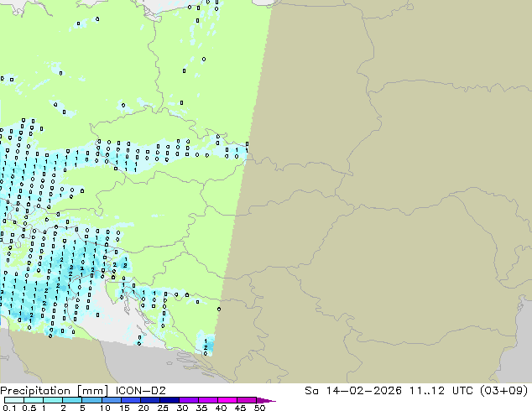Select the 2–5 mm legend color swatch

tap(72, 400)
